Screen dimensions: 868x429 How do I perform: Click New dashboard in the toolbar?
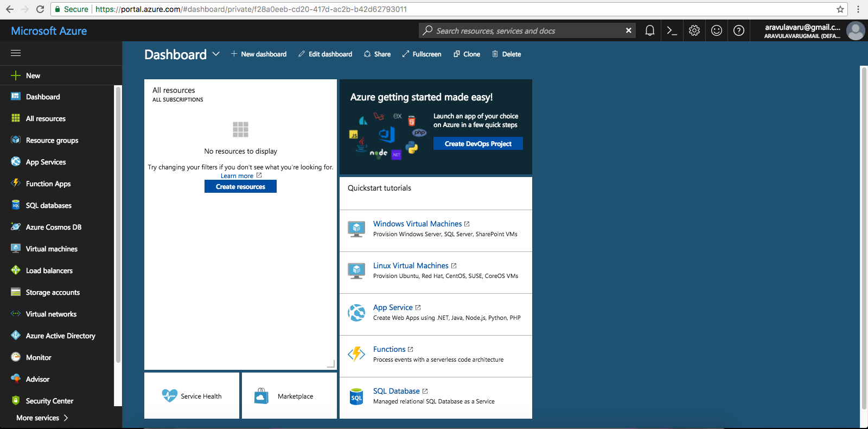pyautogui.click(x=259, y=54)
